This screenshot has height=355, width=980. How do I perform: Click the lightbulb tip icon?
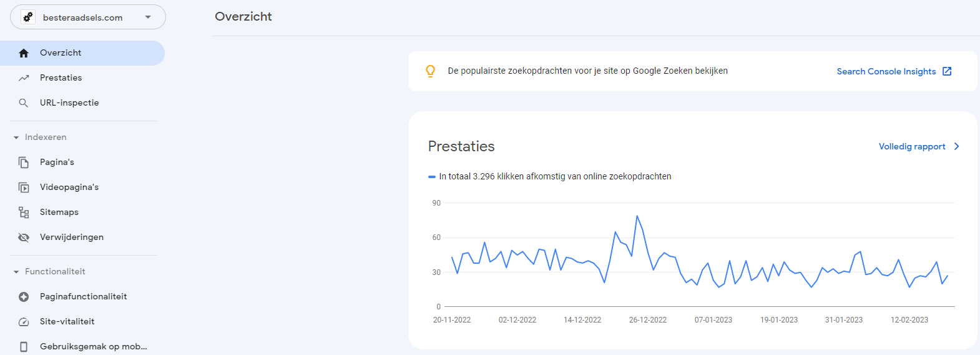tap(430, 71)
